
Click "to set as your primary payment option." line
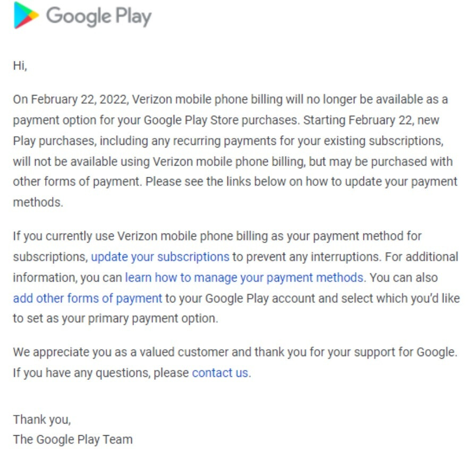tap(115, 318)
